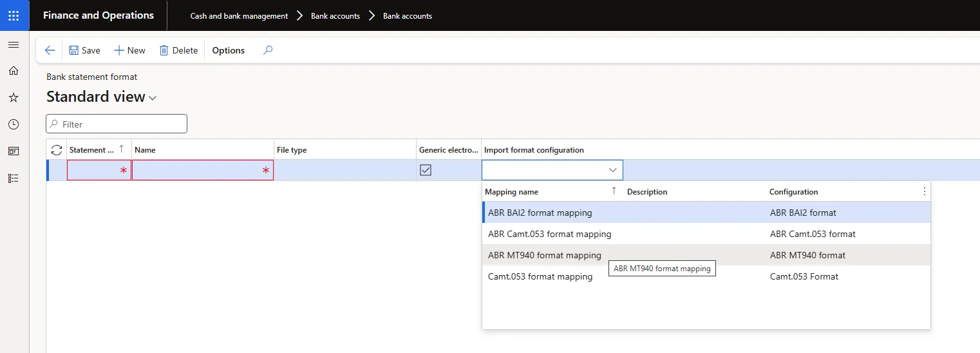This screenshot has height=353, width=980.
Task: Delete the selected record
Action: click(x=178, y=50)
